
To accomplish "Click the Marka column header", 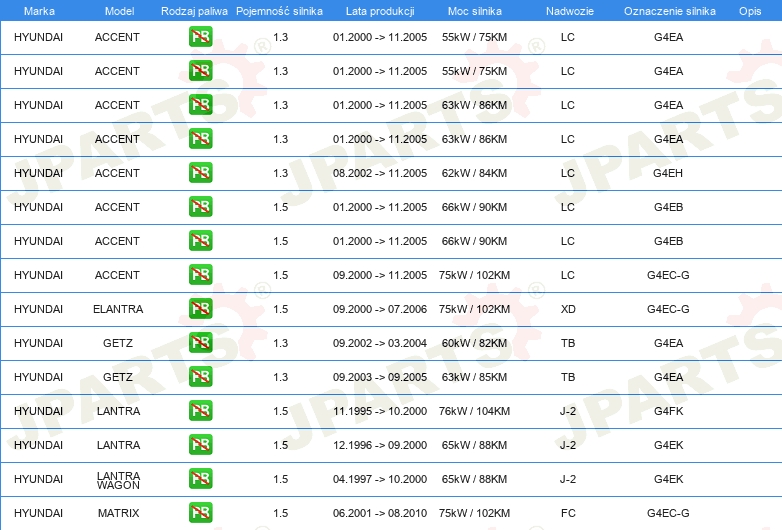I will point(39,11).
